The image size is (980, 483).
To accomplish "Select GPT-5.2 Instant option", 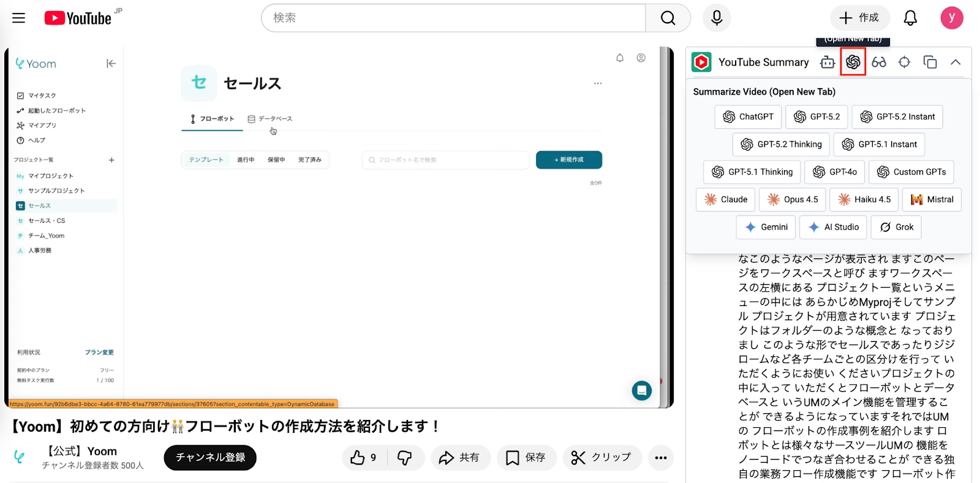I will 897,117.
